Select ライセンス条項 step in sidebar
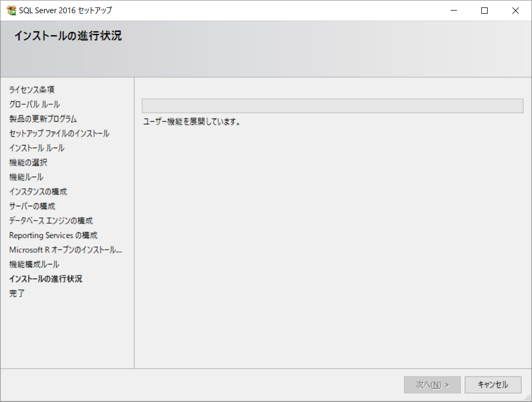The width and height of the screenshot is (532, 402). 32,90
